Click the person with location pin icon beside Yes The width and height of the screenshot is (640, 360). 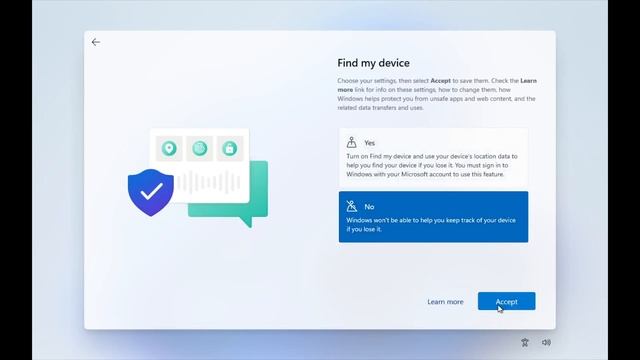(351, 142)
